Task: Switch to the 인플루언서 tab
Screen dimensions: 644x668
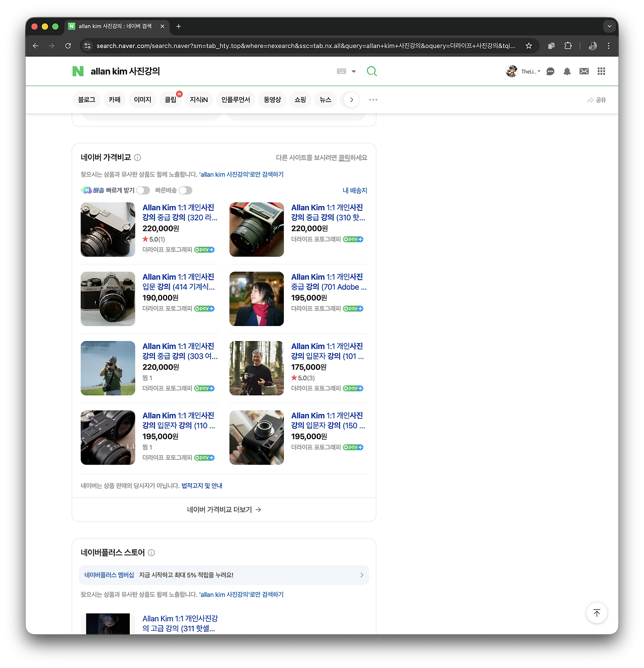Action: click(235, 100)
